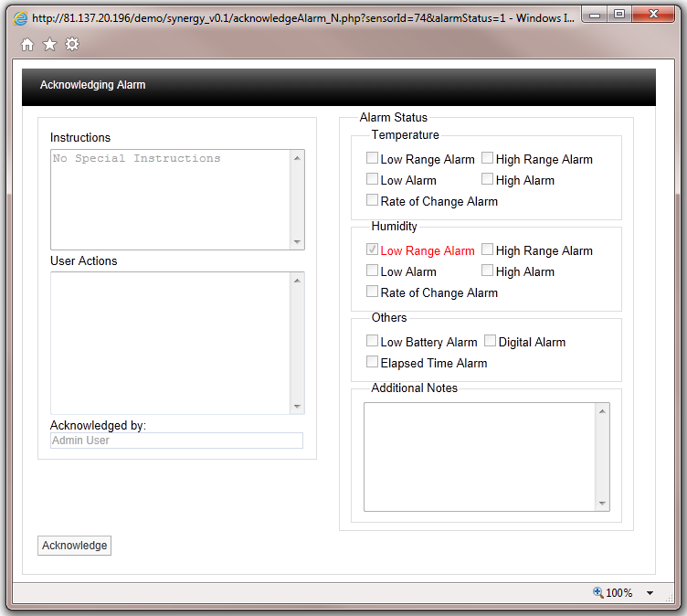687x616 pixels.
Task: Click Instructions box scroll down arrow
Action: point(297,242)
